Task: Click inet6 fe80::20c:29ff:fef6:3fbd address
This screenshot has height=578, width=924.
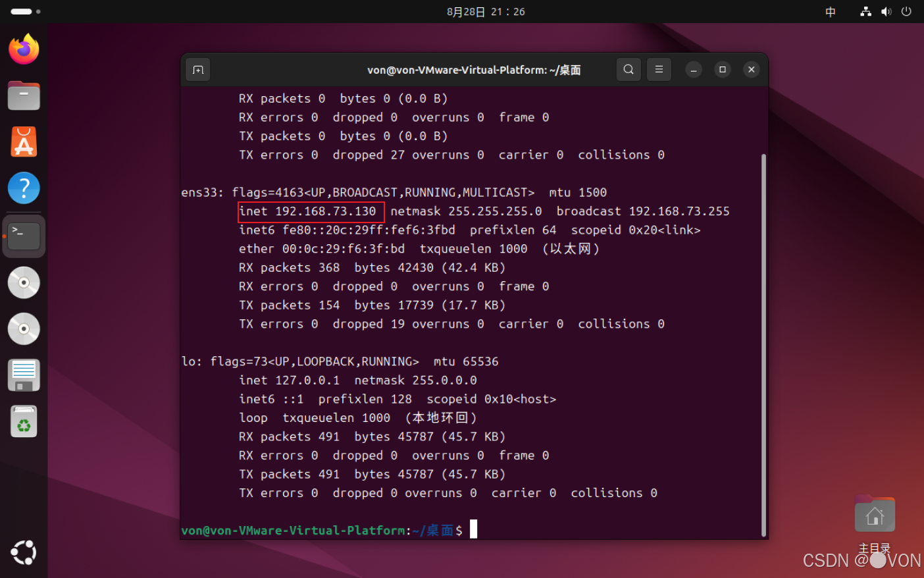Action: (x=347, y=230)
